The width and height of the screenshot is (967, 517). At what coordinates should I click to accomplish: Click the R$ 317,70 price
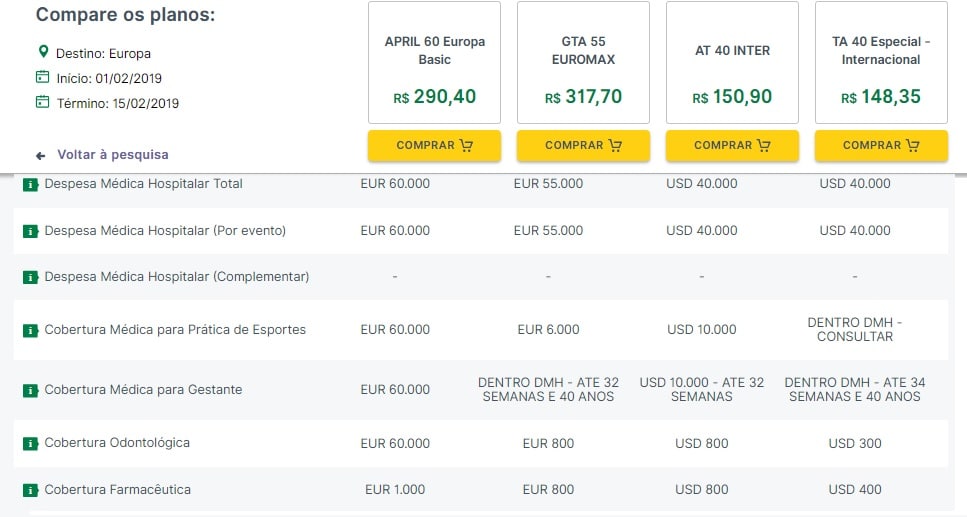click(583, 97)
